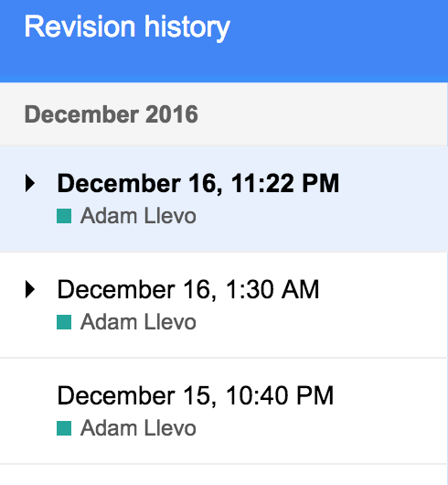Viewport: 448px width, 485px height.
Task: Expand the December 16, 1:30 AM revision triangle
Action: coord(30,289)
